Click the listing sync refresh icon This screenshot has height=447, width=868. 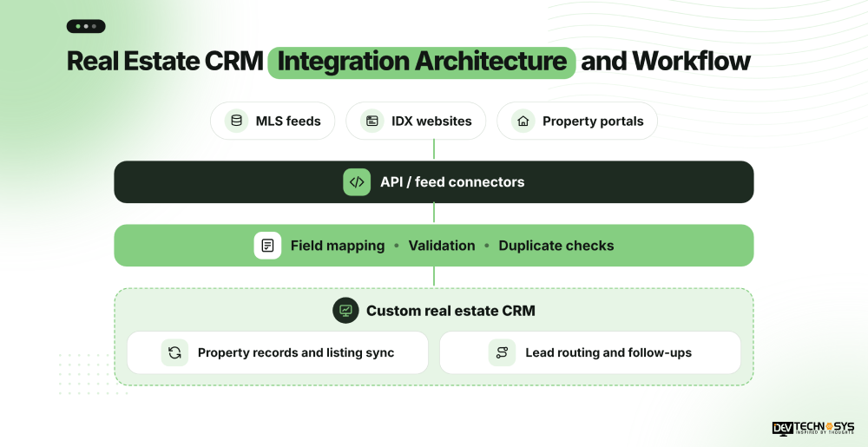(175, 352)
